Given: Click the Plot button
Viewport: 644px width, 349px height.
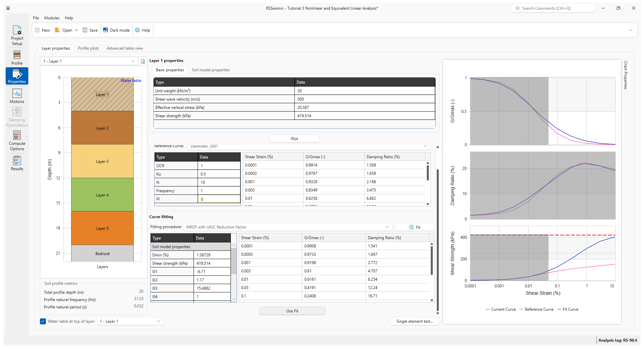Looking at the screenshot, I should [x=294, y=139].
